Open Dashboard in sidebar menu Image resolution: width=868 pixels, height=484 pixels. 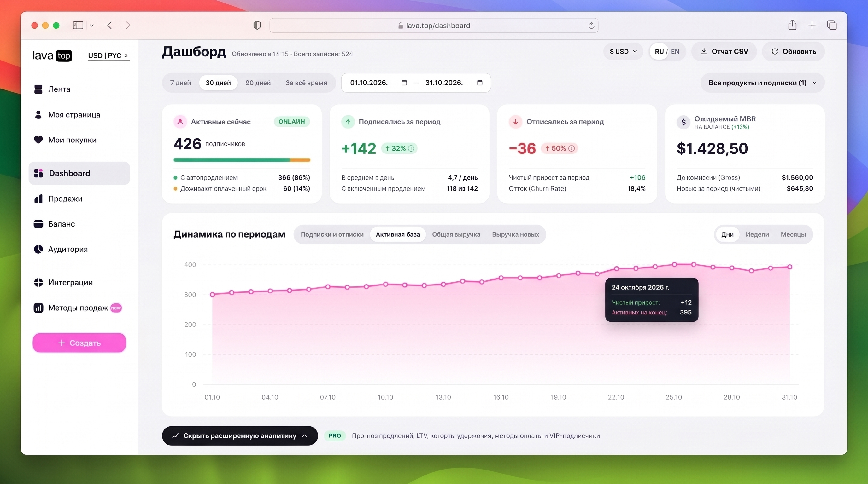tap(79, 173)
